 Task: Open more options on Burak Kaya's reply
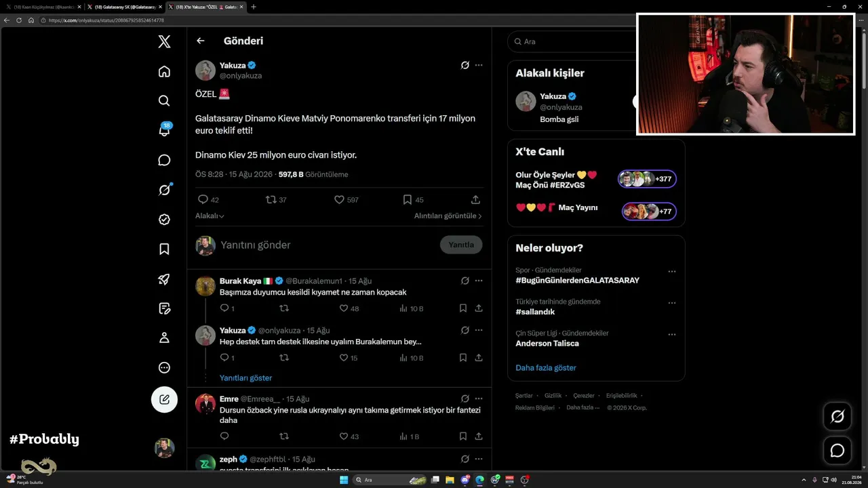click(x=479, y=281)
